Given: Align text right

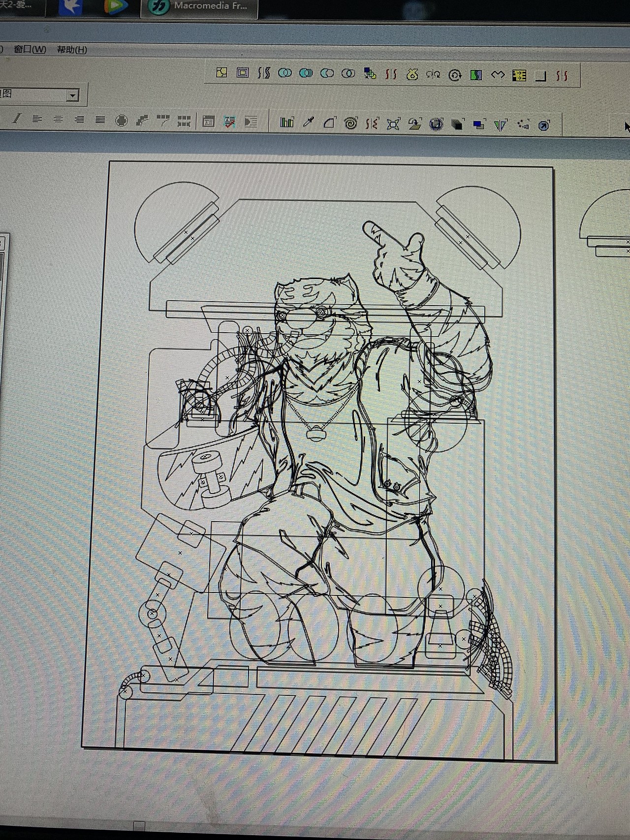Looking at the screenshot, I should point(79,120).
